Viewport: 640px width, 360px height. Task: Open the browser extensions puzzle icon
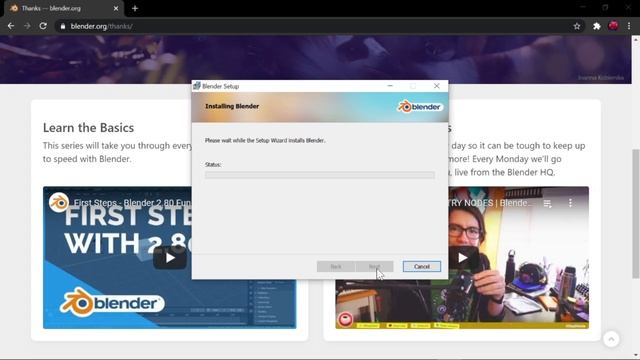pos(597,26)
